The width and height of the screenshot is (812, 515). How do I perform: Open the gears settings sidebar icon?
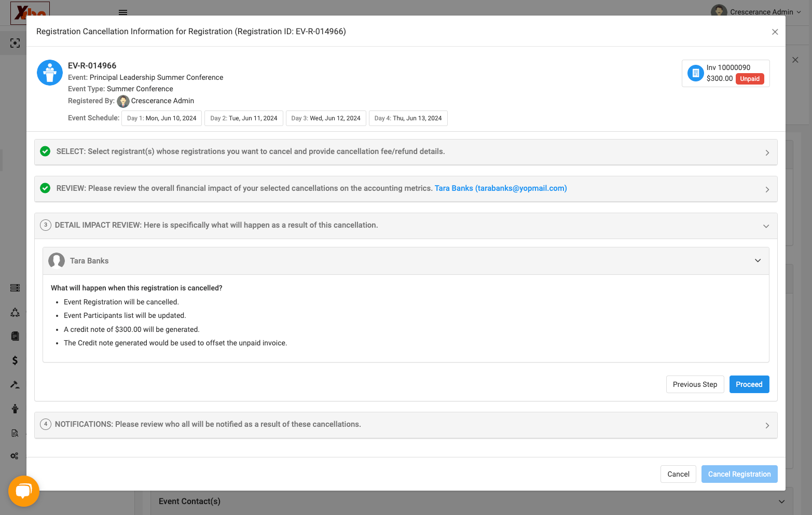tap(15, 456)
